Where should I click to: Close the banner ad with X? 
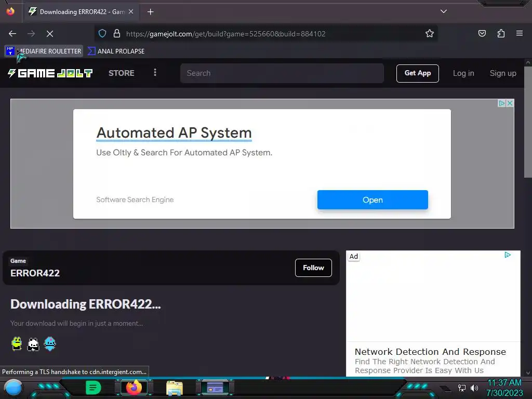[510, 103]
